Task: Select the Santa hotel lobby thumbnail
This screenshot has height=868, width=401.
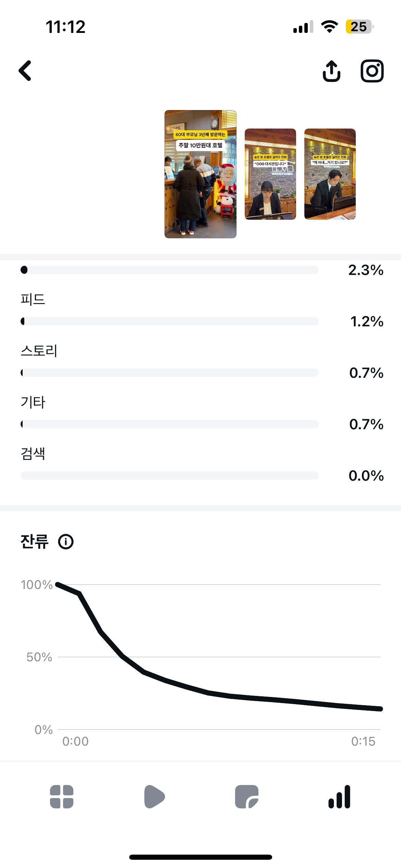Action: [200, 174]
